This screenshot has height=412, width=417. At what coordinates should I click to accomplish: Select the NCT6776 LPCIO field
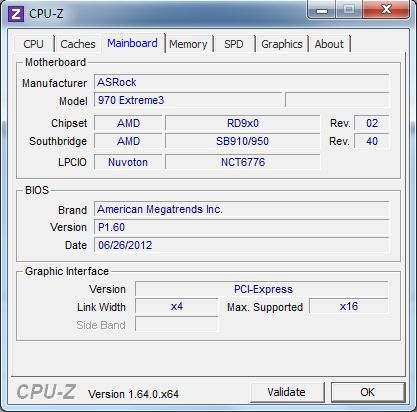click(x=243, y=162)
